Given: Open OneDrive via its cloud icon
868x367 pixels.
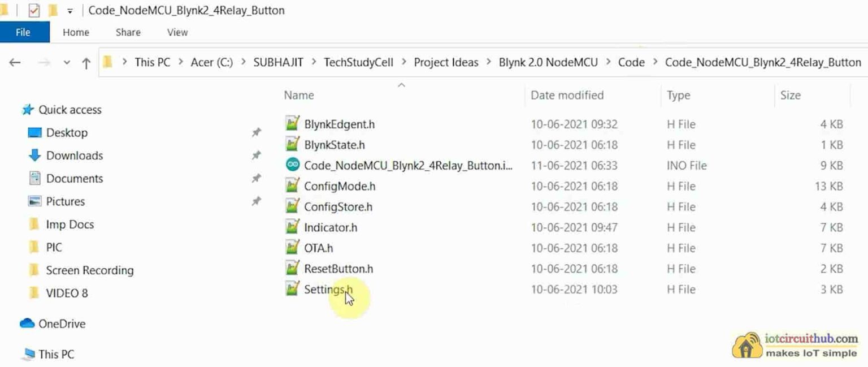Looking at the screenshot, I should tap(27, 323).
